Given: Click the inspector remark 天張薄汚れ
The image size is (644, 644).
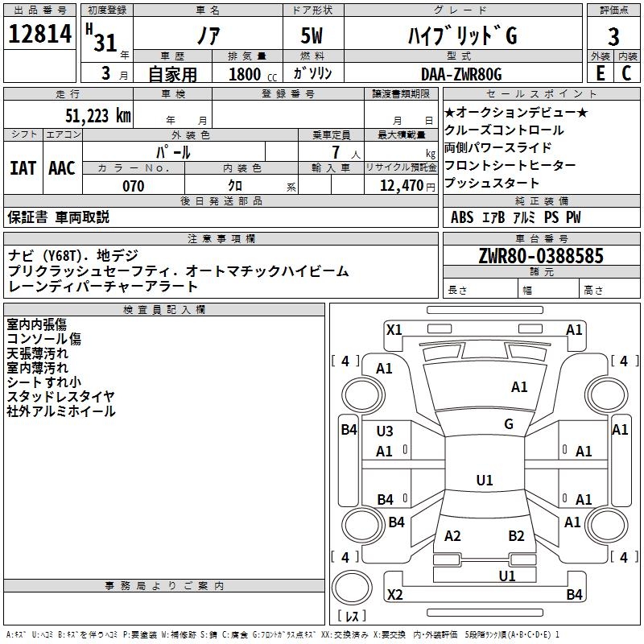Looking at the screenshot, I should tap(37, 353).
